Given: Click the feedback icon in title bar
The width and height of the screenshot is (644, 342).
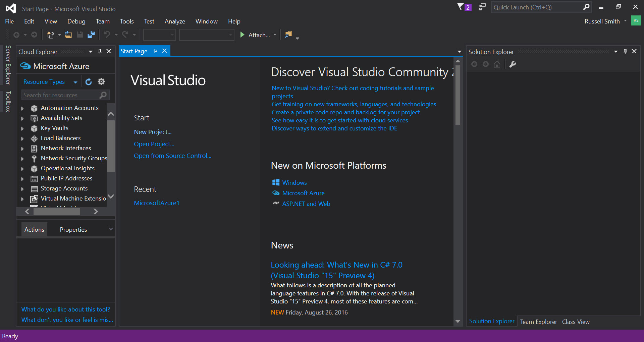Looking at the screenshot, I should 482,7.
